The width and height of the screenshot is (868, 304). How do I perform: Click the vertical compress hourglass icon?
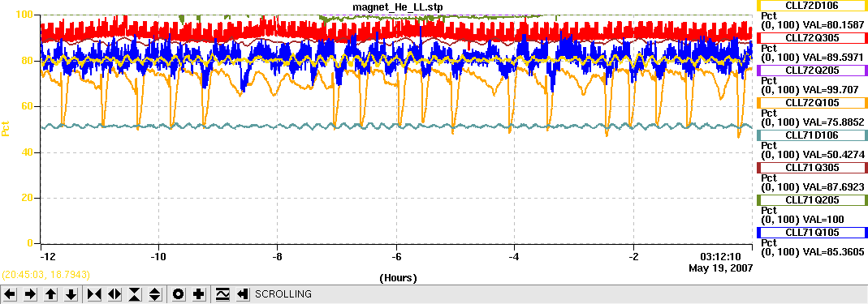point(135,294)
